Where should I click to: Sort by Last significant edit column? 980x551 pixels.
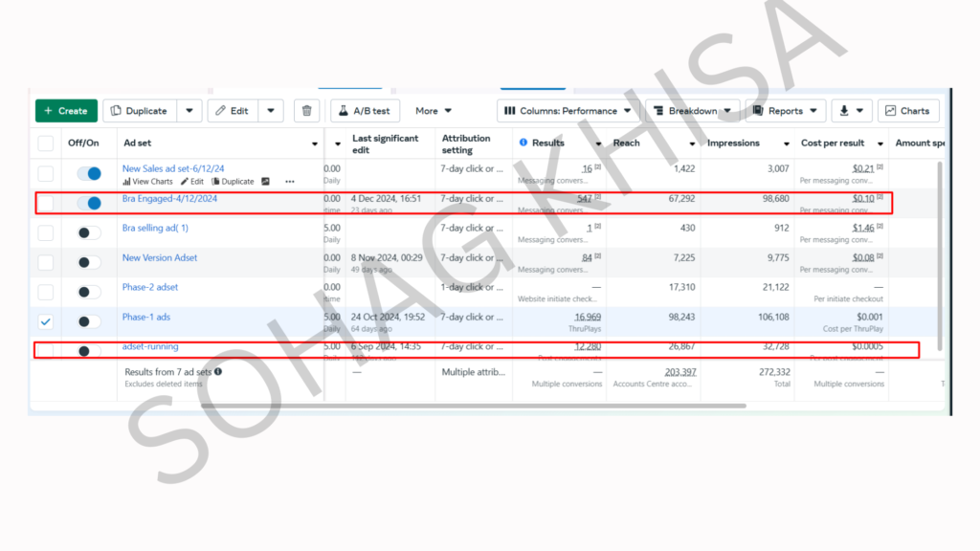tap(385, 143)
